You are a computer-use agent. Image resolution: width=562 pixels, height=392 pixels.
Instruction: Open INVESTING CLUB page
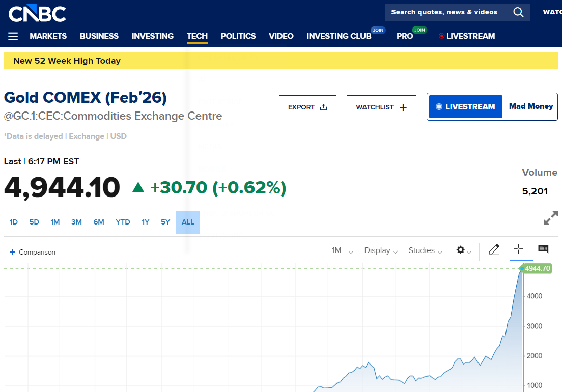pyautogui.click(x=339, y=36)
